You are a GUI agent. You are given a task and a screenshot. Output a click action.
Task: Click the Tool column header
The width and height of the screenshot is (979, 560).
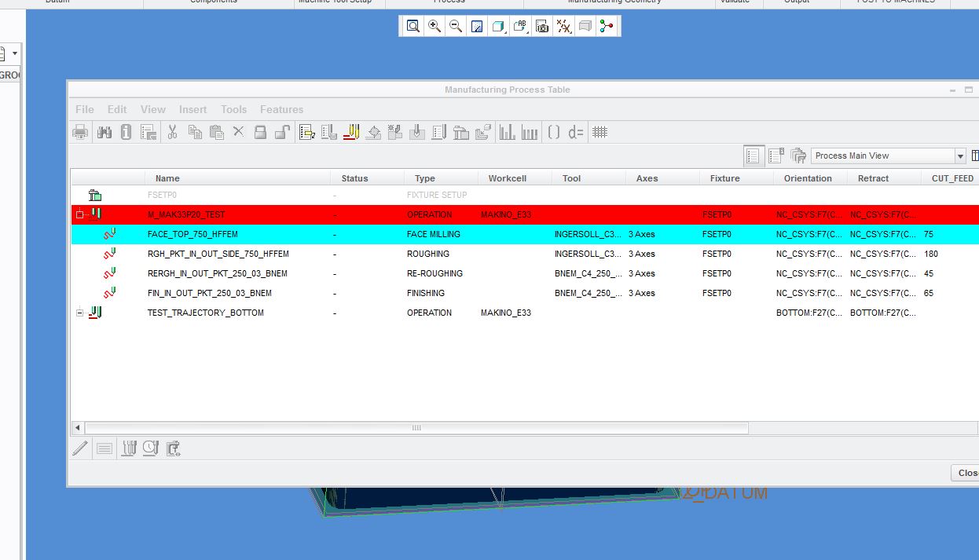coord(588,178)
